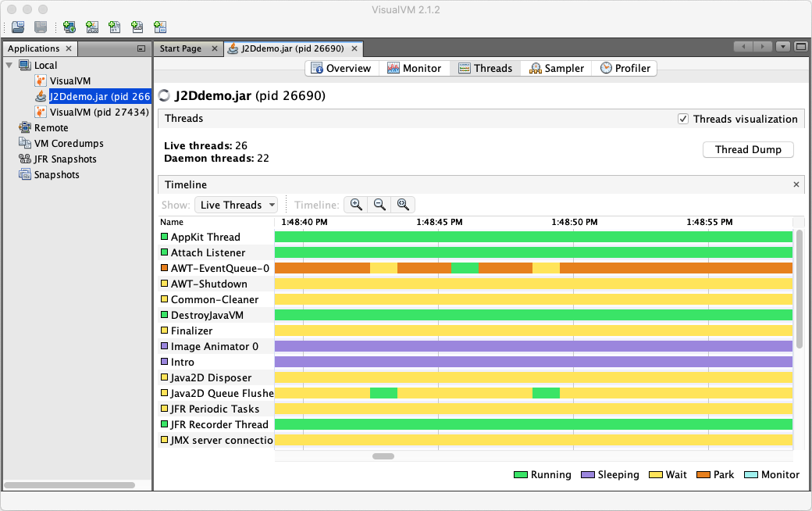Click the JFR Snapshots icon

pyautogui.click(x=25, y=159)
